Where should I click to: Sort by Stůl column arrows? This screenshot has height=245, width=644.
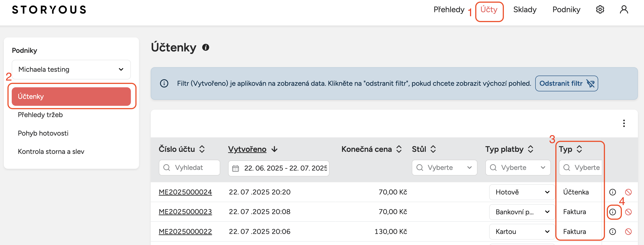[x=433, y=149]
